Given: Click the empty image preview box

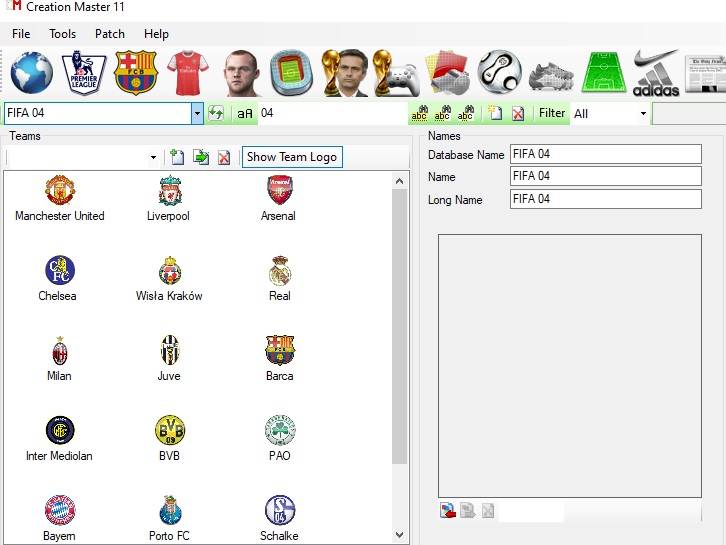Looking at the screenshot, I should (x=570, y=366).
